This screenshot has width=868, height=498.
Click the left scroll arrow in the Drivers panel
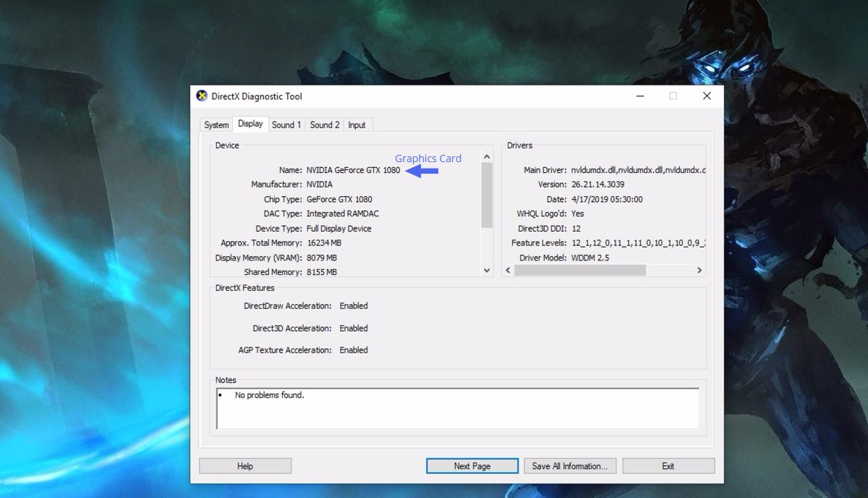[507, 269]
